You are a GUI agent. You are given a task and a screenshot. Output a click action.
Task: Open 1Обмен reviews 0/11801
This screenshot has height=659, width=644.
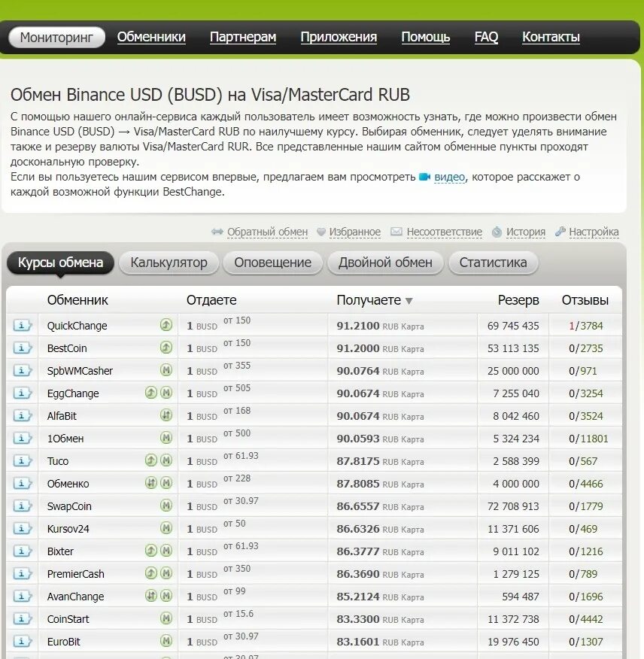[588, 439]
